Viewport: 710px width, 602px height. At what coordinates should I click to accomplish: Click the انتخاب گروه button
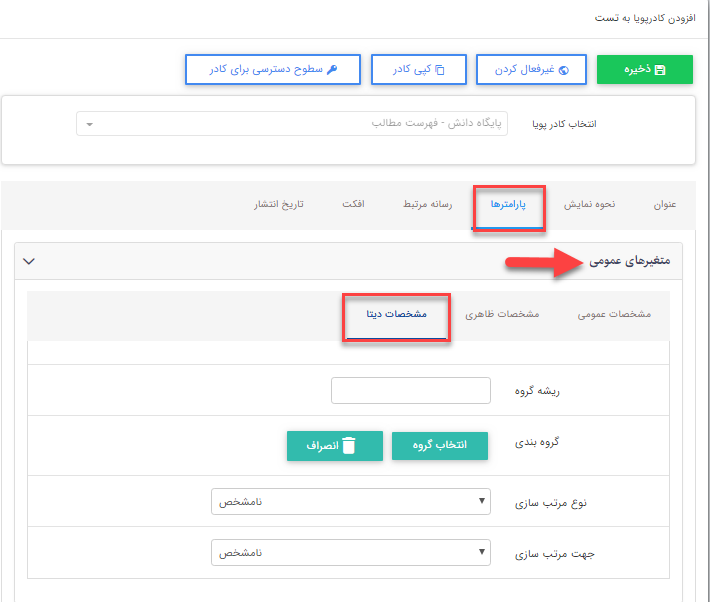click(x=440, y=446)
